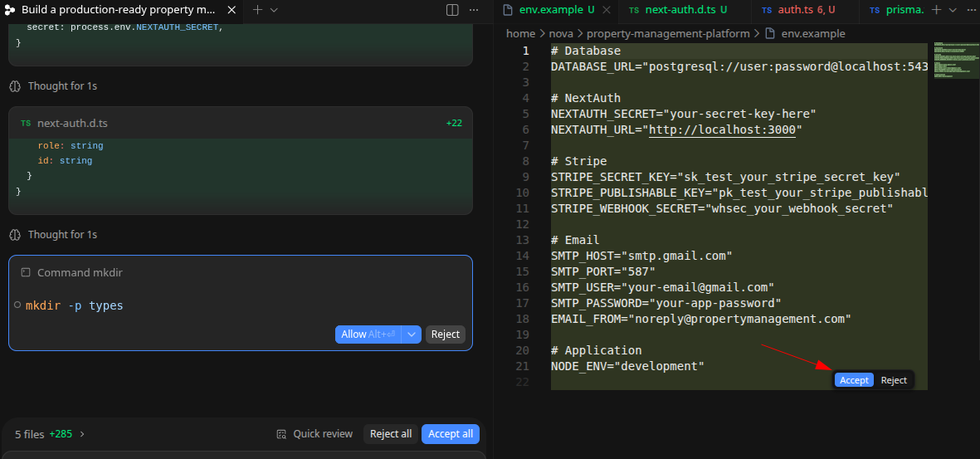Toggle the chat panel split layout icon

pos(452,10)
